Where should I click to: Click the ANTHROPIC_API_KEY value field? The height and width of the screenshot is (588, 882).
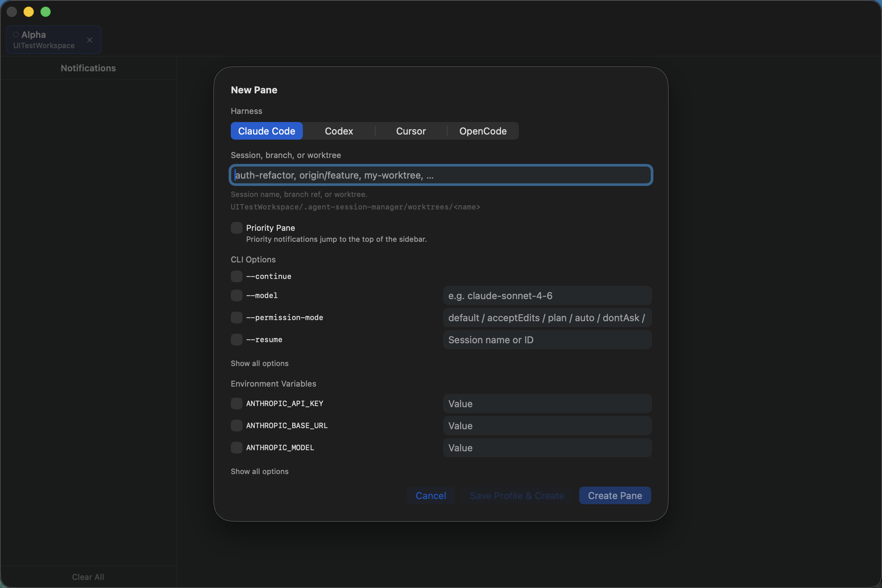[x=548, y=404]
